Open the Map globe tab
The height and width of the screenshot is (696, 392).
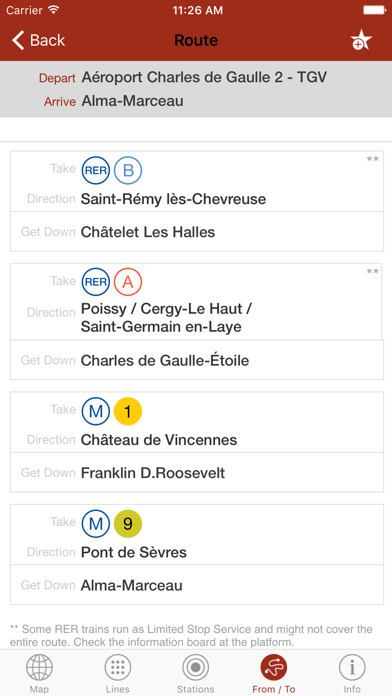pyautogui.click(x=39, y=673)
